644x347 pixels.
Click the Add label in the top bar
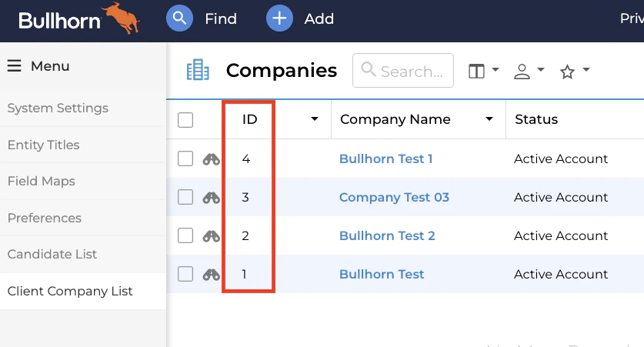point(319,19)
